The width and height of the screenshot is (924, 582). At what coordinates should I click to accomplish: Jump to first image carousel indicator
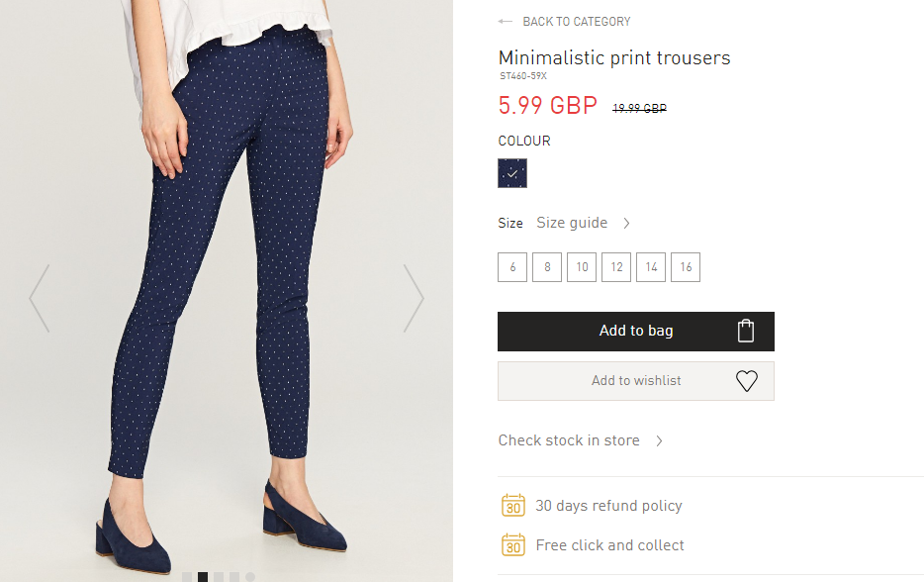187,577
